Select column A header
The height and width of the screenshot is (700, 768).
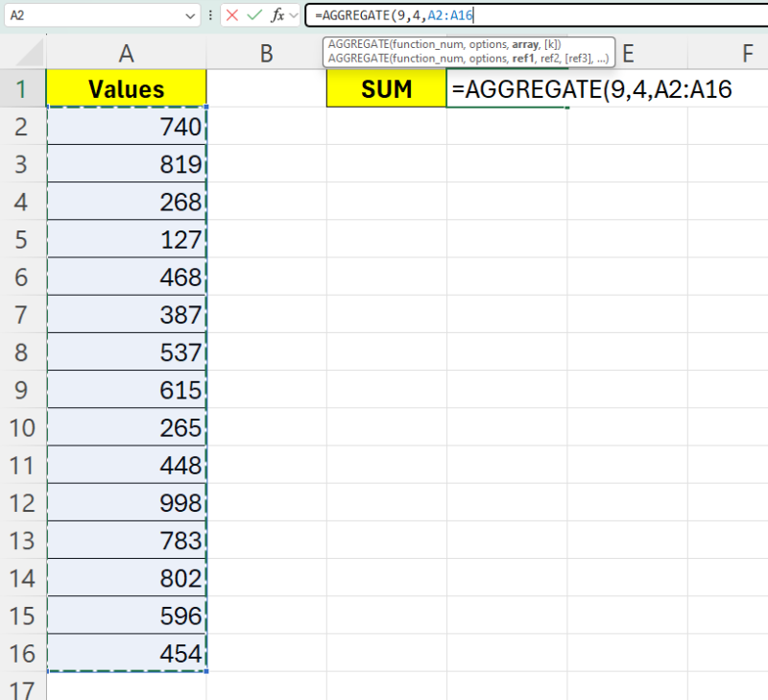[126, 54]
